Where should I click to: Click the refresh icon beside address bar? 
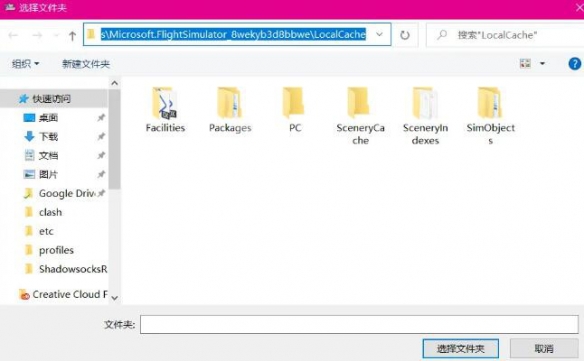(405, 35)
